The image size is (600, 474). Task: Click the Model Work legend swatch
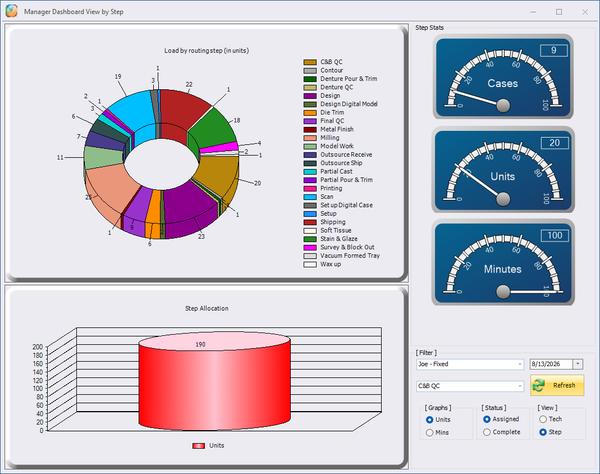pyautogui.click(x=310, y=146)
